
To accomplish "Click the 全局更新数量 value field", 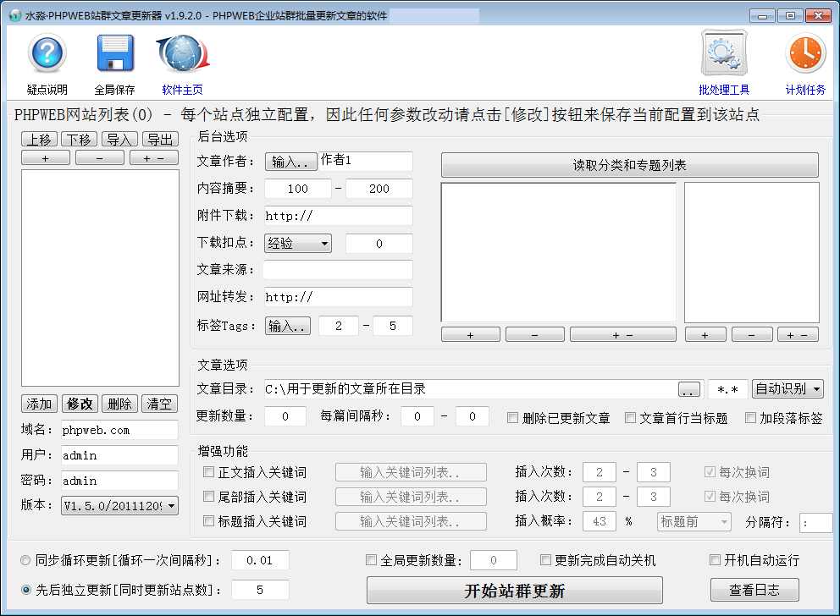I will coord(494,560).
